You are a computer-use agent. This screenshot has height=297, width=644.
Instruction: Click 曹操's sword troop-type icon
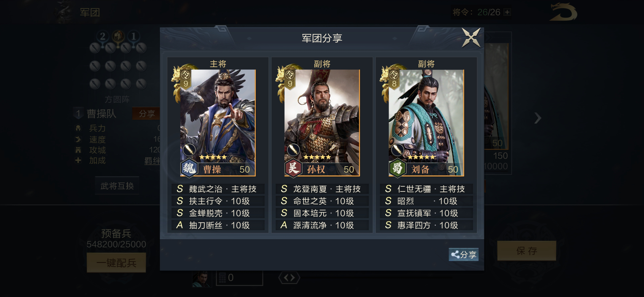tap(189, 150)
